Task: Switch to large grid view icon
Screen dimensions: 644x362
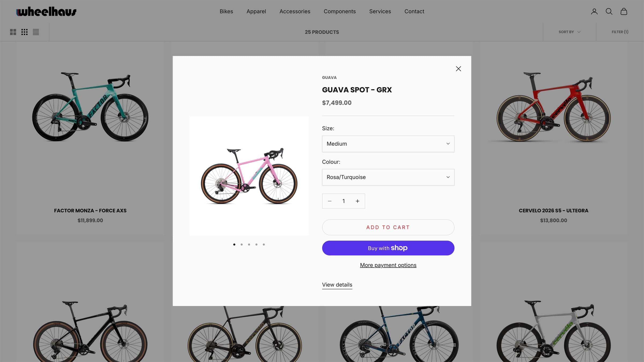Action: pos(13,32)
